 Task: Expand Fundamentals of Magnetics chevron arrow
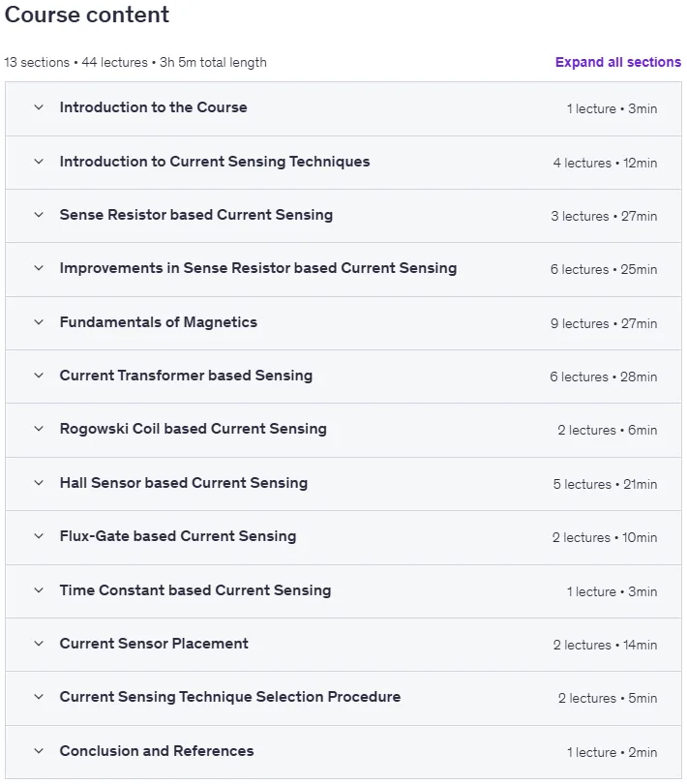pos(39,322)
